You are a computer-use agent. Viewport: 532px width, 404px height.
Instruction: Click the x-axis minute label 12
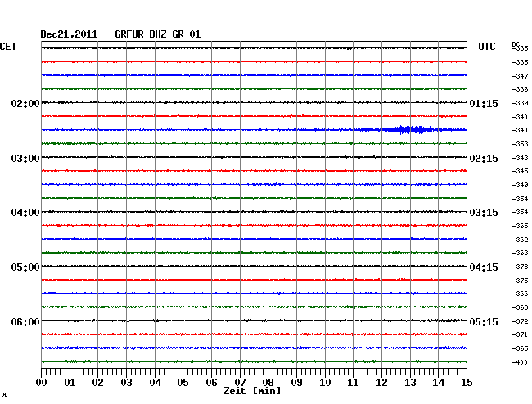pos(381,382)
